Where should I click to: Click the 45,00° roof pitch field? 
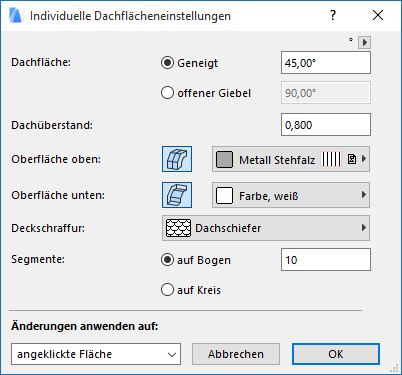click(326, 63)
